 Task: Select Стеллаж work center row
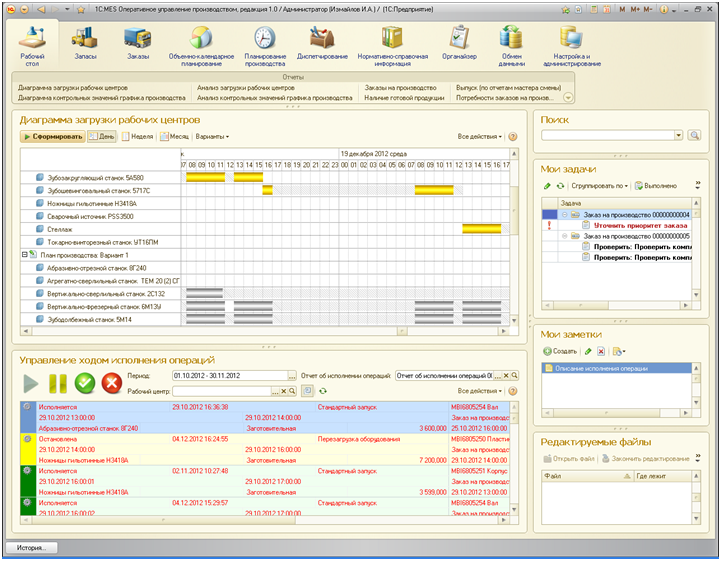coord(101,229)
